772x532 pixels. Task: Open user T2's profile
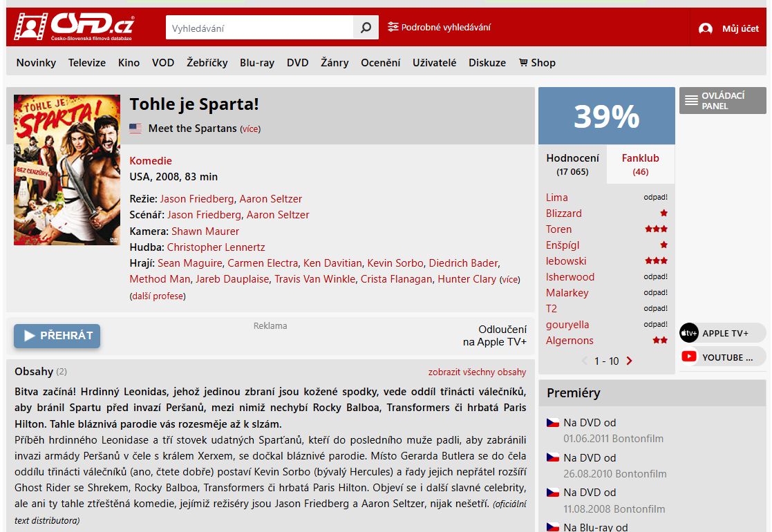point(552,309)
